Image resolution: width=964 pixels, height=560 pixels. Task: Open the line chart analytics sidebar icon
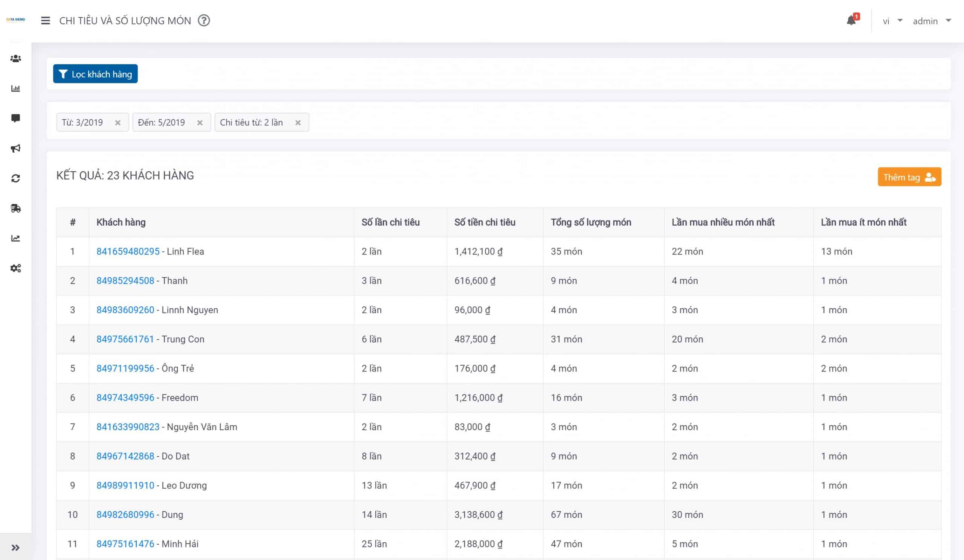pos(15,238)
